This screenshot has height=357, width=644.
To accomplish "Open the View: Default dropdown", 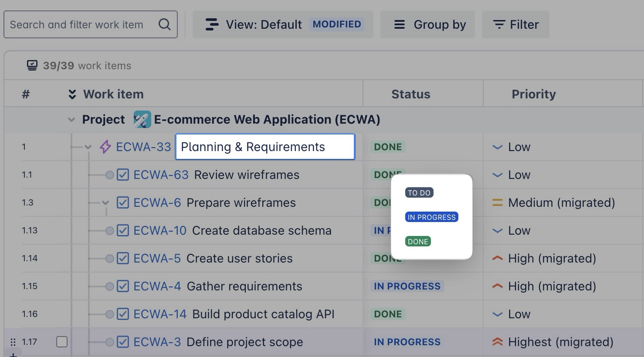I will tap(283, 24).
